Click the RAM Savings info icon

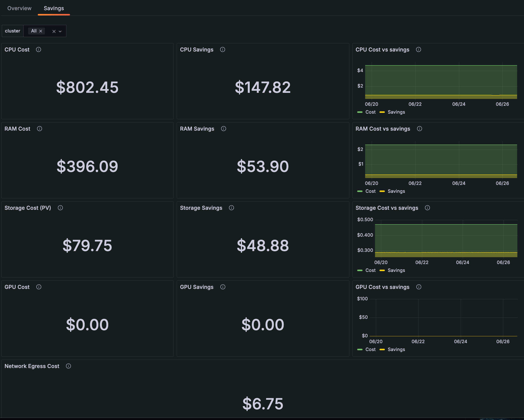(223, 129)
